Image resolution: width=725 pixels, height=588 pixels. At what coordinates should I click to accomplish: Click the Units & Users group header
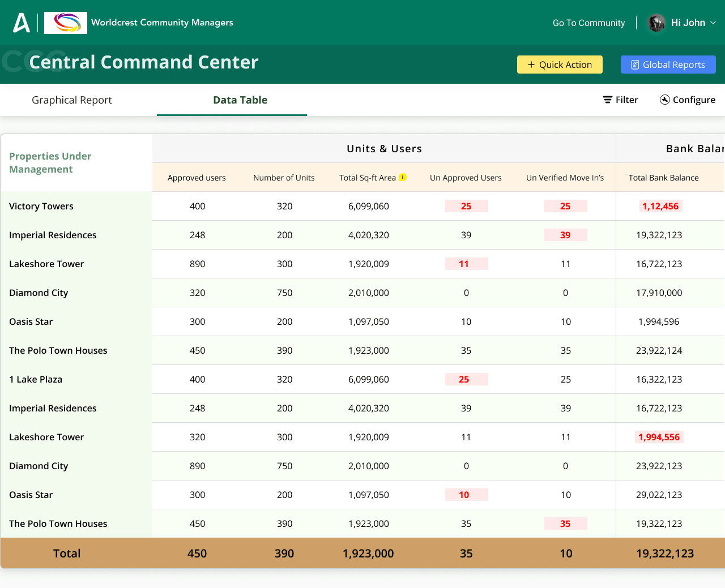coord(384,149)
